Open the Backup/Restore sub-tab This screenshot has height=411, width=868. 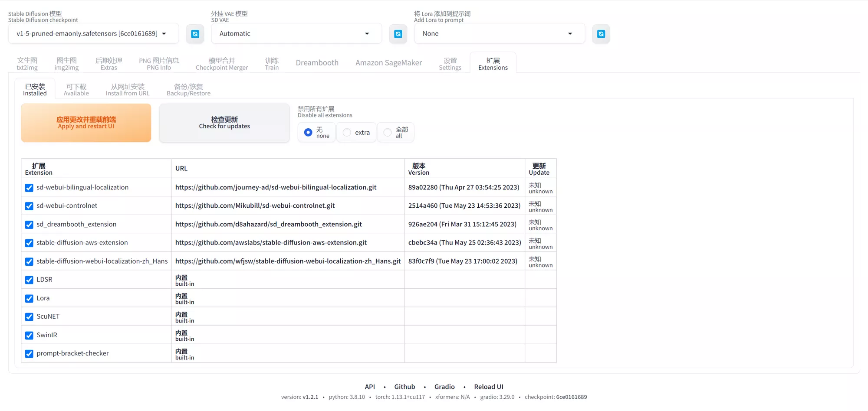click(x=189, y=90)
